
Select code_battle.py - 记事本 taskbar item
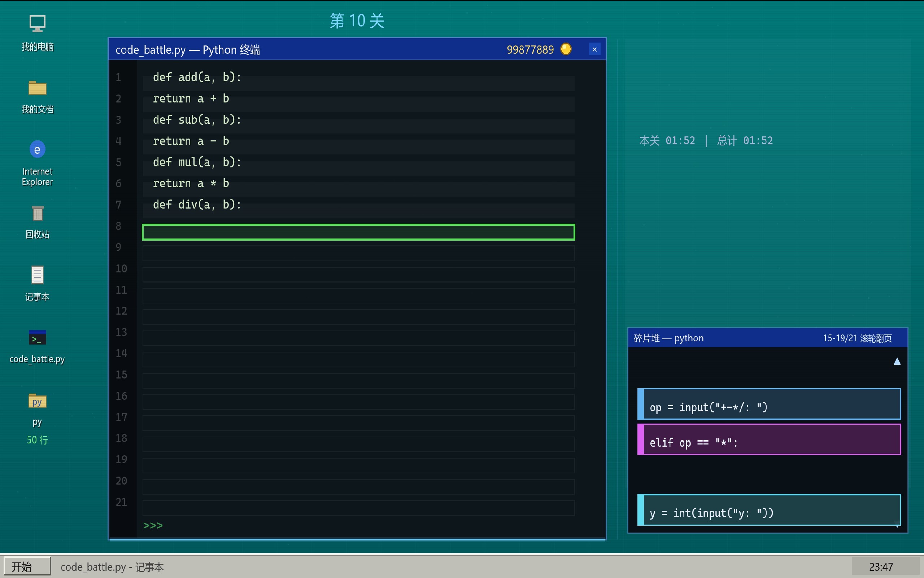pyautogui.click(x=112, y=567)
